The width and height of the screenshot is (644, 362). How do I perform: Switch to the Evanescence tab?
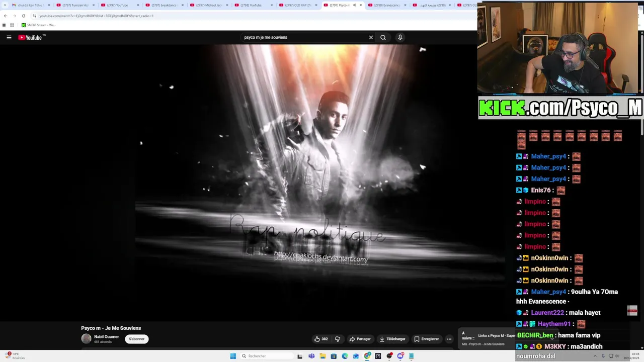386,5
